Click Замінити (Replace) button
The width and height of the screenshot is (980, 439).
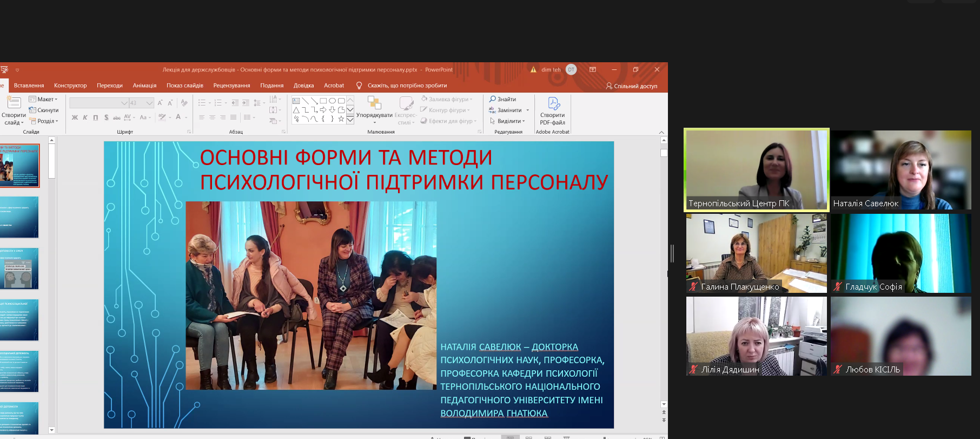(x=509, y=110)
